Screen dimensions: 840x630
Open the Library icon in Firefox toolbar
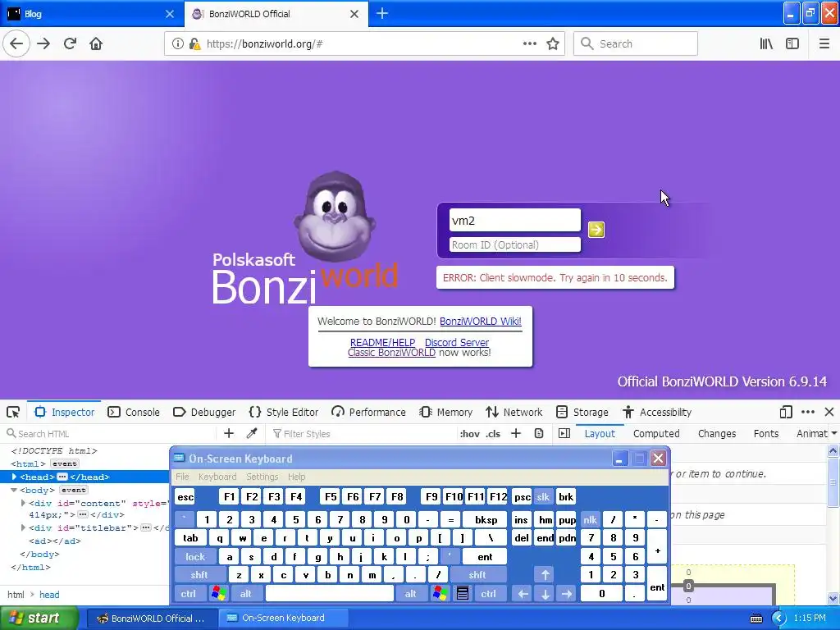(766, 43)
